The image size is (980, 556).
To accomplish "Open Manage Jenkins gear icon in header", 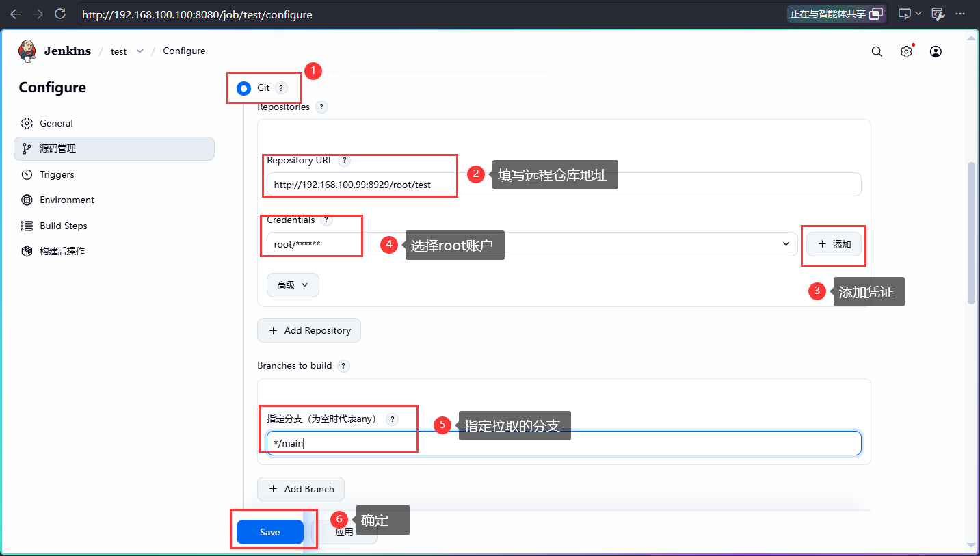I will point(906,51).
